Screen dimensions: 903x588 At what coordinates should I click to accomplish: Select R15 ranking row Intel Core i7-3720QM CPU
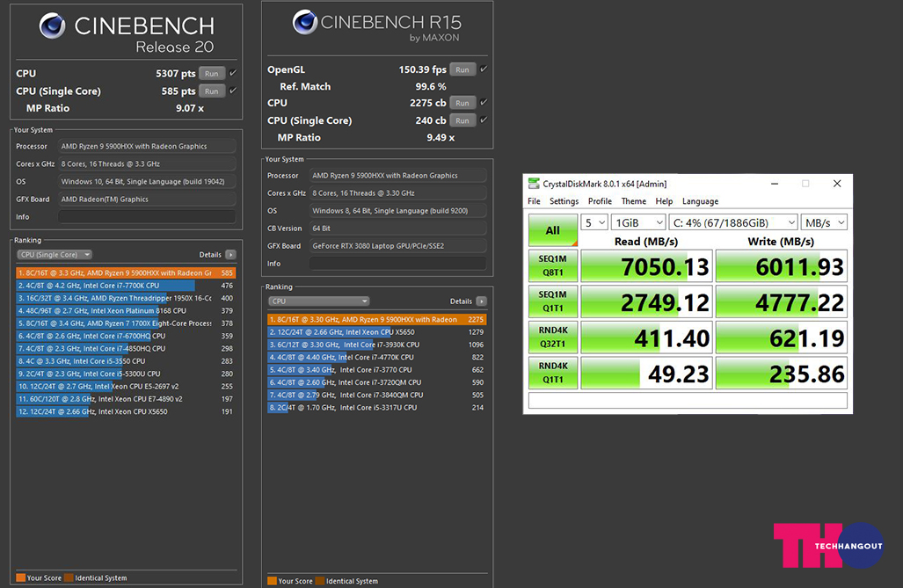(x=377, y=381)
